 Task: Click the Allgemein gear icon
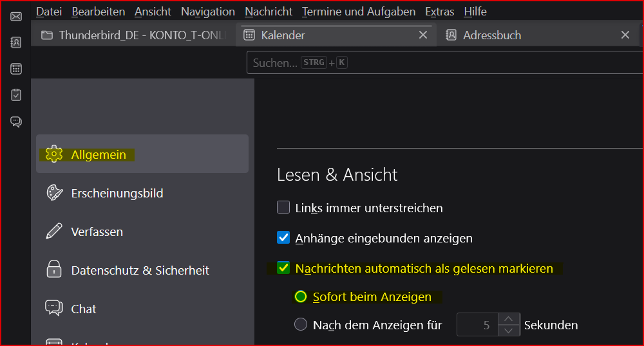[x=54, y=154]
